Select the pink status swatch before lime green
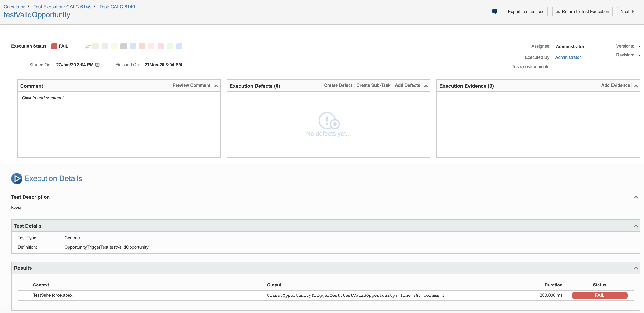Screen dimensions: 644x313 click(161, 46)
